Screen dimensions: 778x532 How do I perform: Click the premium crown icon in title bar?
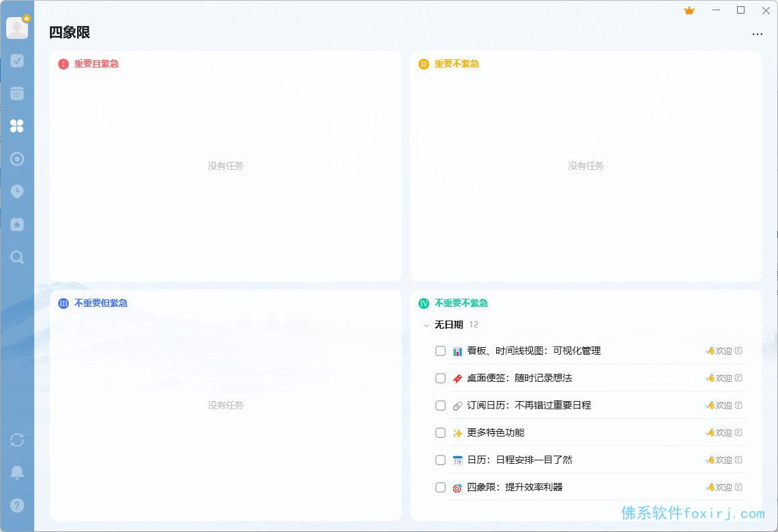point(689,10)
